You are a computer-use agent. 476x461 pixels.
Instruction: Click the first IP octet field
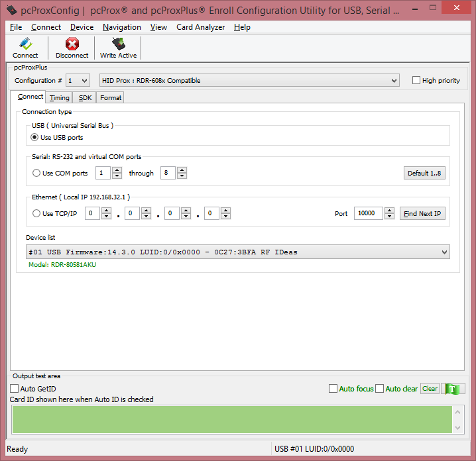tap(92, 213)
